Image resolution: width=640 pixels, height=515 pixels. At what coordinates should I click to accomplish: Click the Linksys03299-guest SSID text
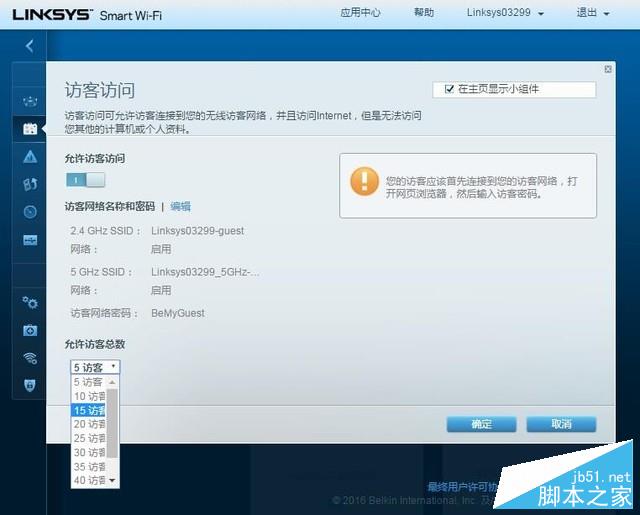coord(198,231)
